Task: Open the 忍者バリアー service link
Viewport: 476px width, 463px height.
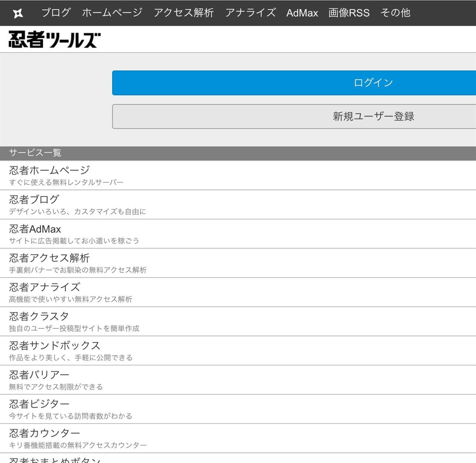Action: coord(238,380)
